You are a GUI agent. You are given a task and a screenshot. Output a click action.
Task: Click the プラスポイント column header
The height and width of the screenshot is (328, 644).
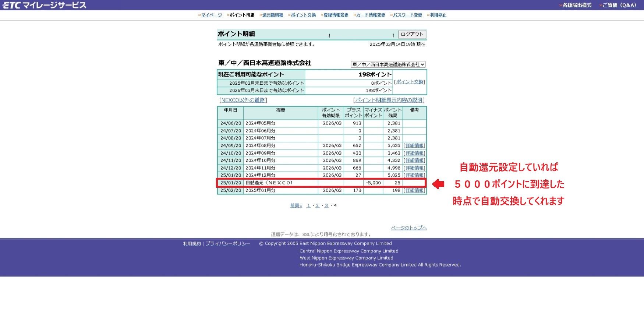353,113
